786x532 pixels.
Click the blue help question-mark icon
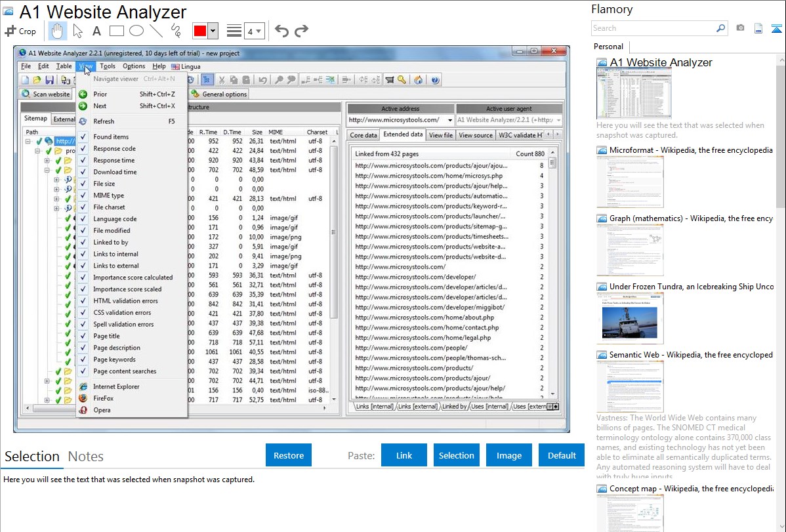(x=435, y=80)
